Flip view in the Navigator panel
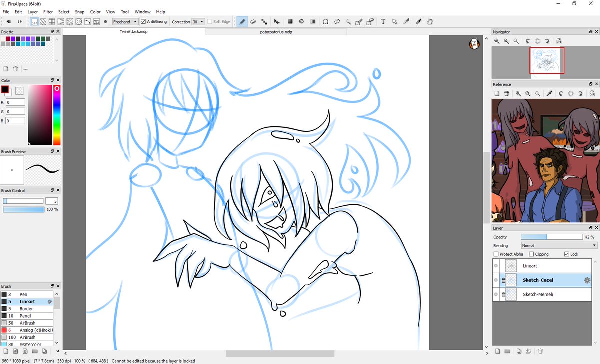The width and height of the screenshot is (600, 364). pos(558,41)
